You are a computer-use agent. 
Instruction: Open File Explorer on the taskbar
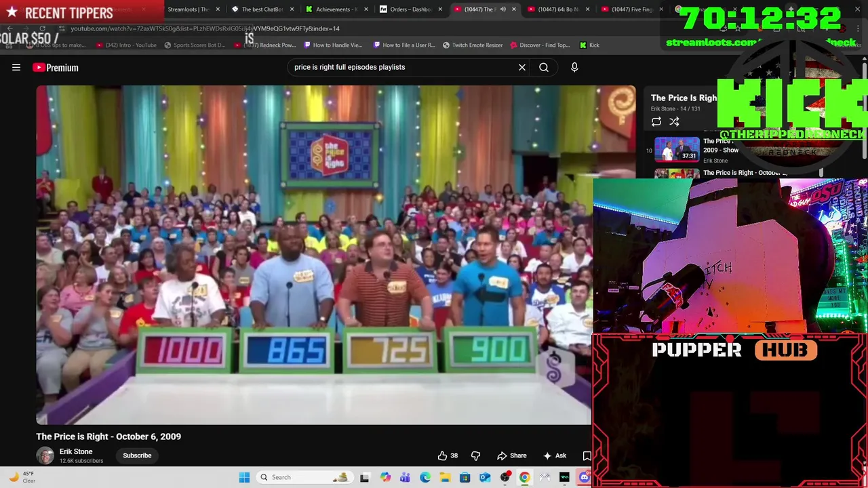[x=445, y=477]
